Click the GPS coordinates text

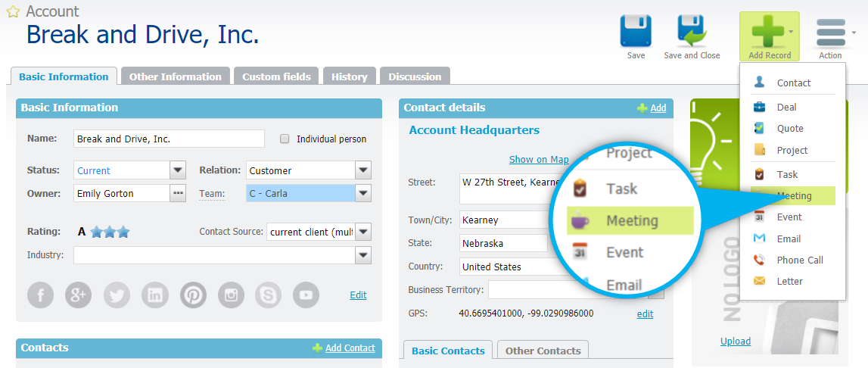click(526, 313)
